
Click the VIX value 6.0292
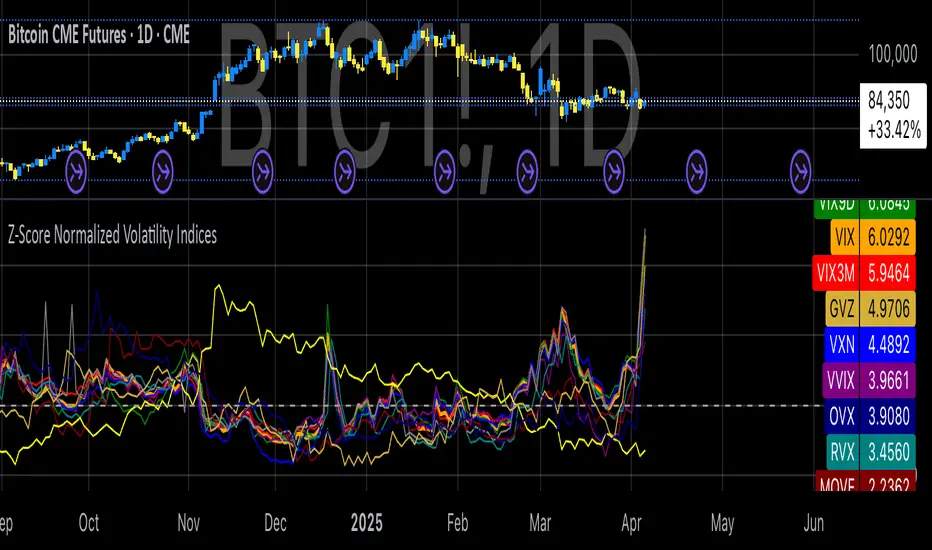888,237
